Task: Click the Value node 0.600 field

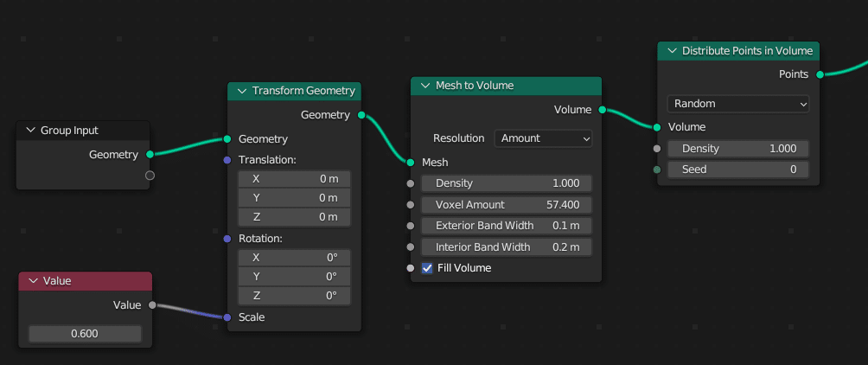Action: pos(85,334)
